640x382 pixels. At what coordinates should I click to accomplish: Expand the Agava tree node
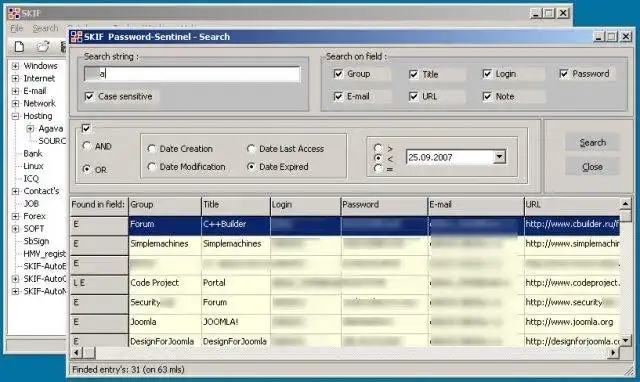point(30,129)
